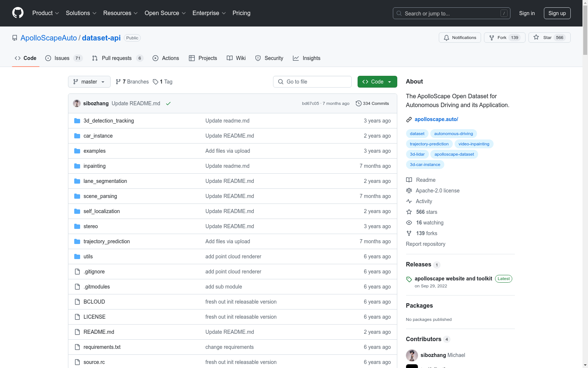Click the Sign up button

point(557,13)
